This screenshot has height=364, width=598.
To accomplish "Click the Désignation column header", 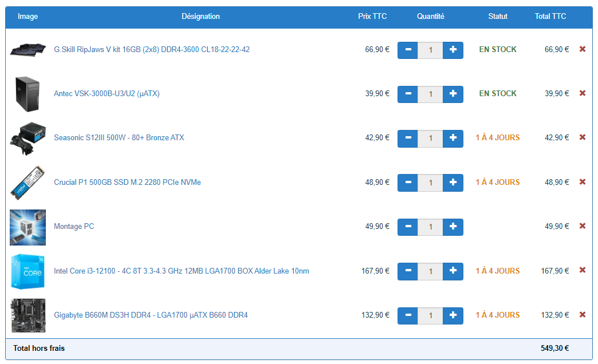I will (x=200, y=17).
